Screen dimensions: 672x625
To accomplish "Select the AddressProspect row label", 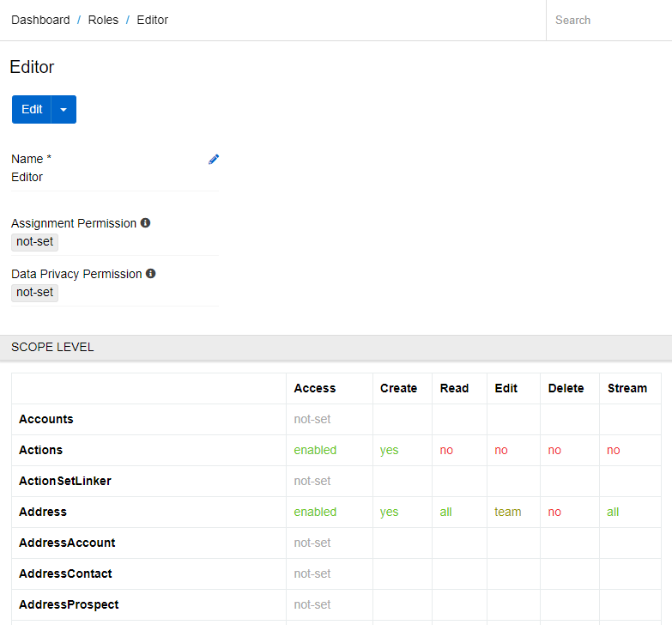I will 69,604.
